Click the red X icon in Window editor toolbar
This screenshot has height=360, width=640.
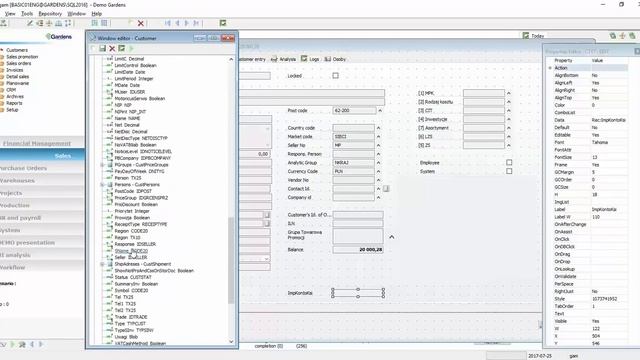pyautogui.click(x=112, y=49)
